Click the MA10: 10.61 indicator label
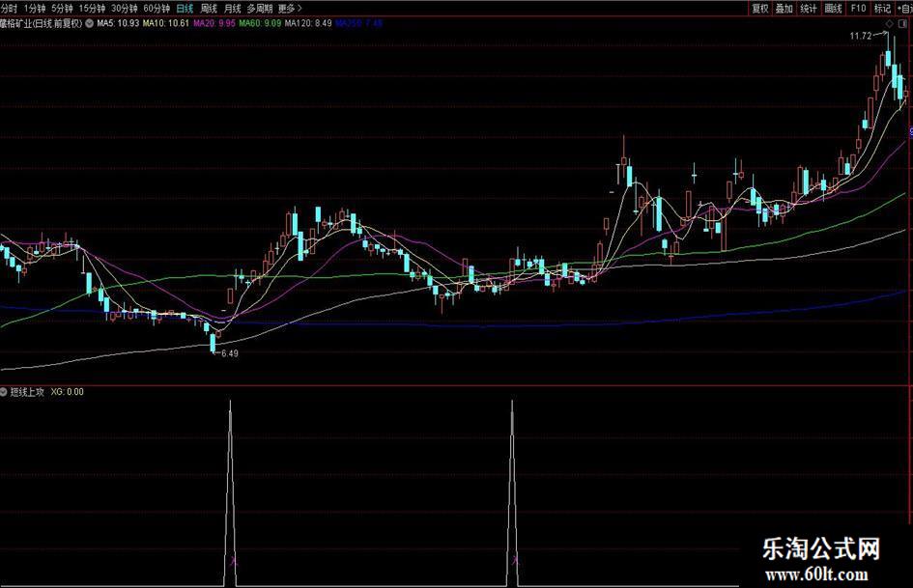The width and height of the screenshot is (913, 588). (166, 23)
